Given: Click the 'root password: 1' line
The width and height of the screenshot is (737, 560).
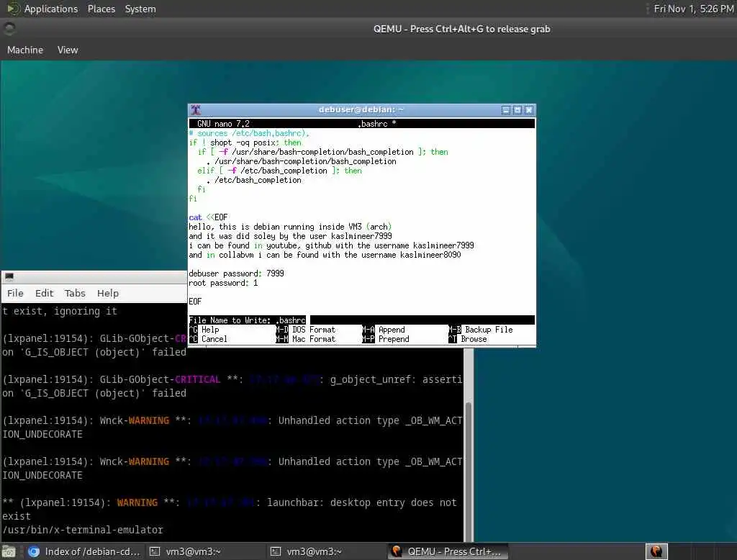Looking at the screenshot, I should pos(223,283).
